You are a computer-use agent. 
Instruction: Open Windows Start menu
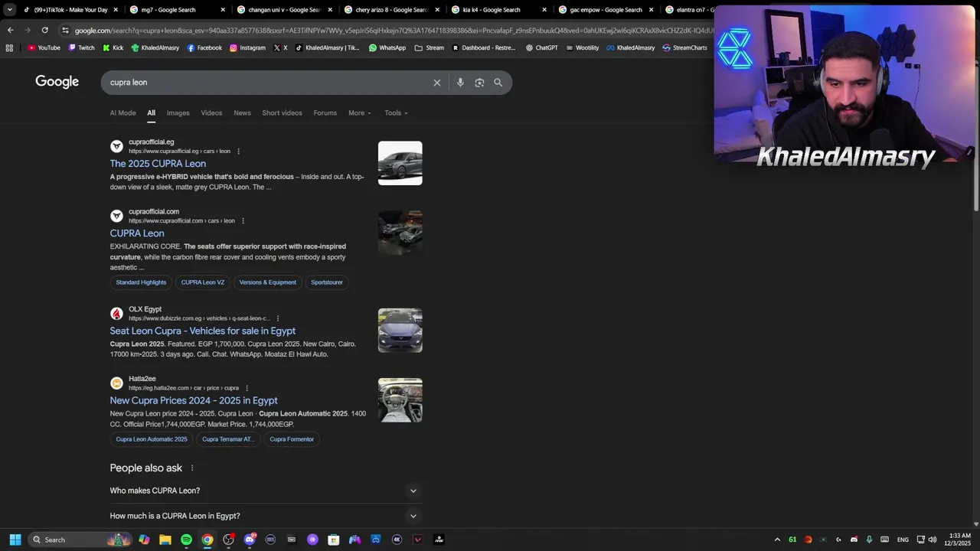(15, 540)
